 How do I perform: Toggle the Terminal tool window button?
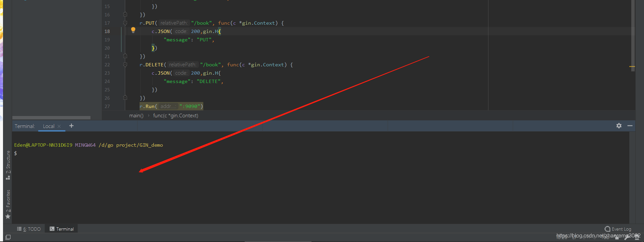point(62,229)
